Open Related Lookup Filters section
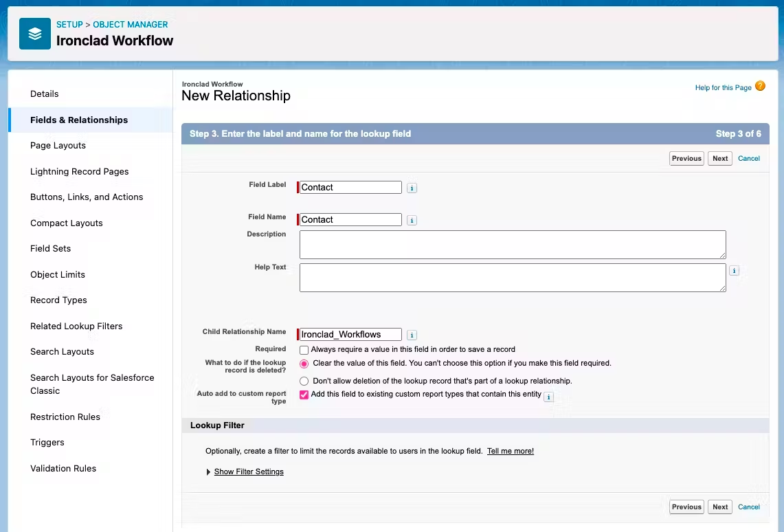This screenshot has width=784, height=532. [76, 326]
